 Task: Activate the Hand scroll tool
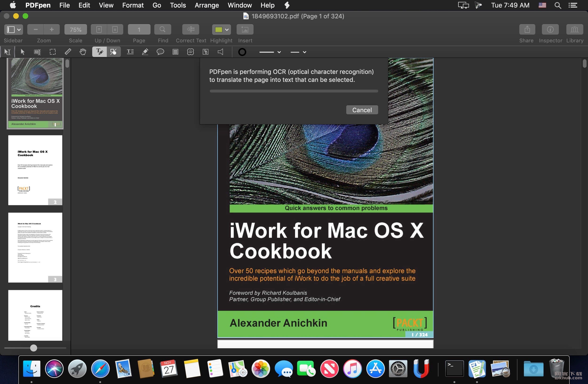pyautogui.click(x=83, y=52)
